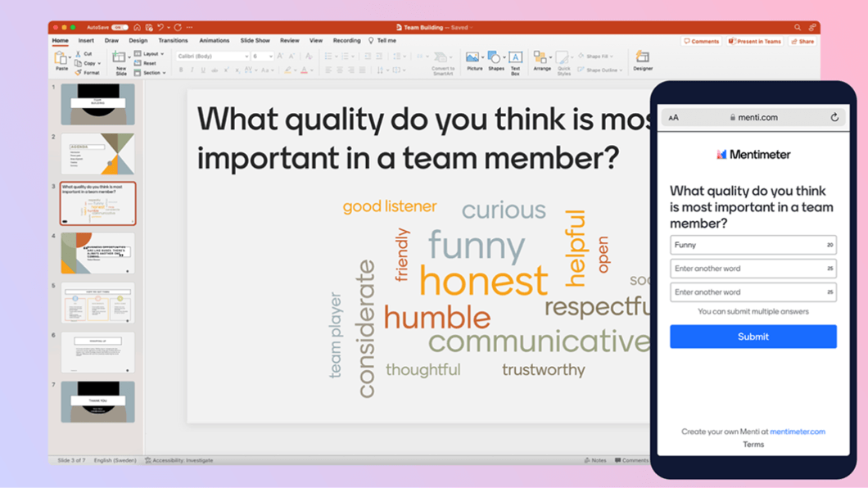Toggle Underline formatting
Screen dimensions: 868x488
(x=203, y=70)
